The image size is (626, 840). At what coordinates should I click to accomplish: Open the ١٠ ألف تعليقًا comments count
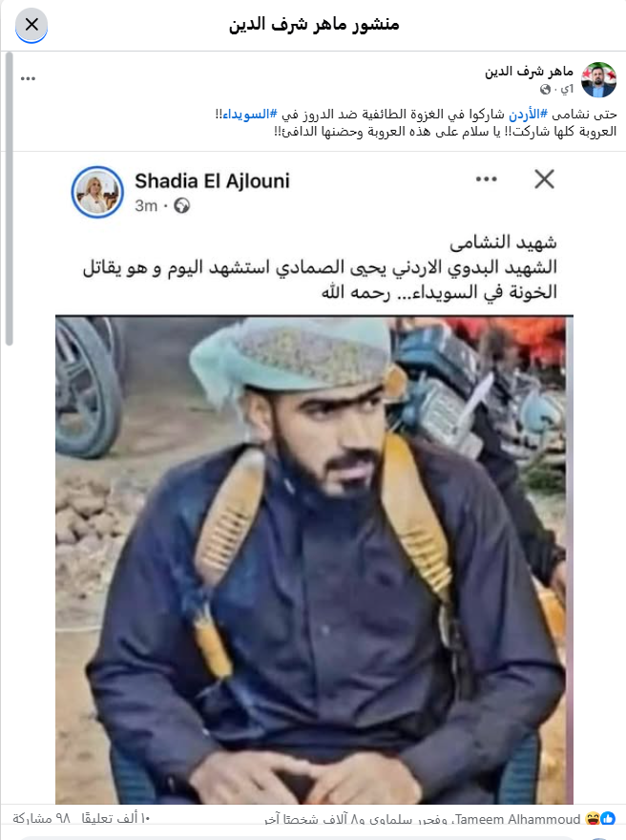(116, 818)
